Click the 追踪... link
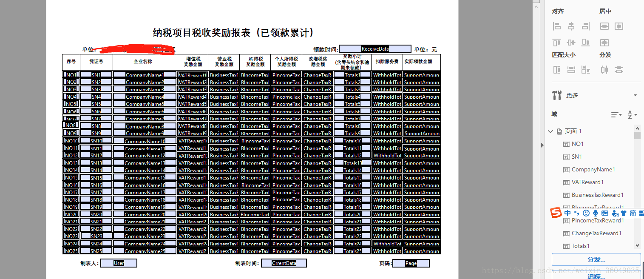644x279 pixels. point(596,276)
